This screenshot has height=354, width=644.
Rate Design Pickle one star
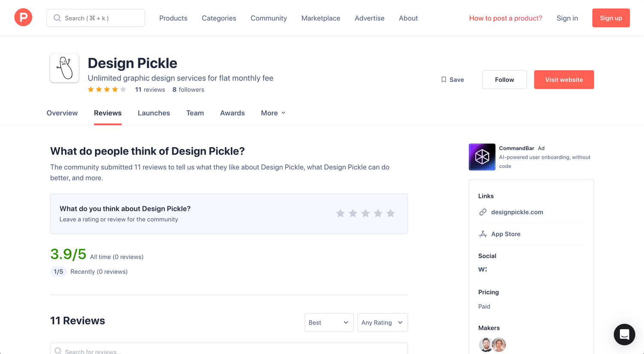tap(340, 213)
